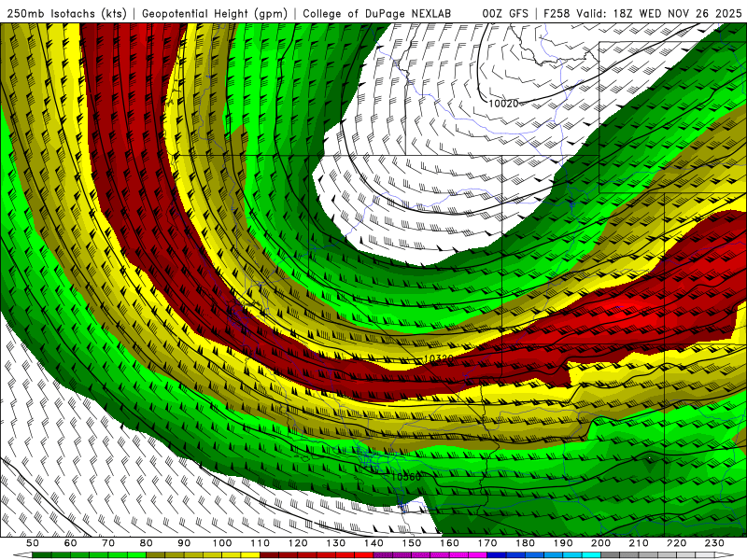
Task: Pick the dark blue legend swatch right of 170
Action: click(x=497, y=555)
